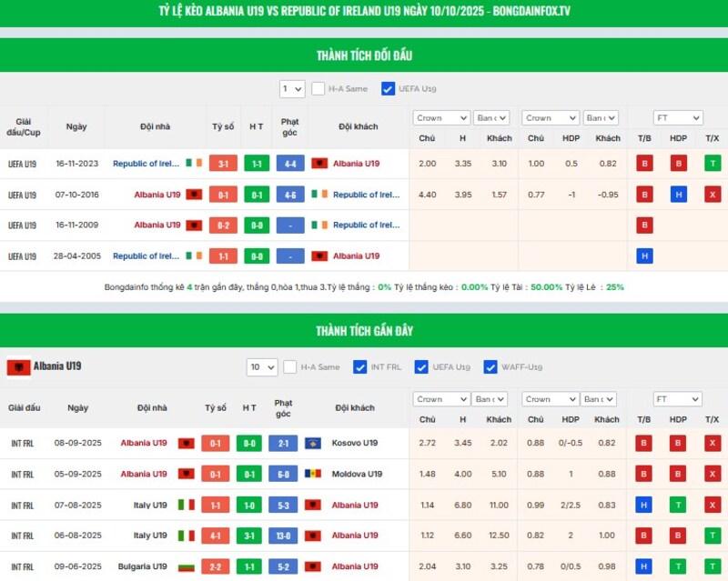Click the Italy flag in the 07-08-2025 row
The height and width of the screenshot is (581, 728).
[186, 505]
